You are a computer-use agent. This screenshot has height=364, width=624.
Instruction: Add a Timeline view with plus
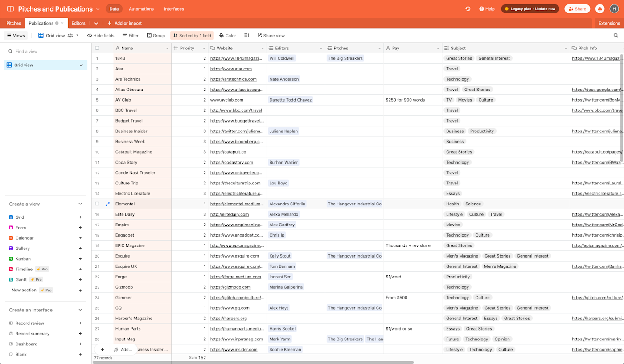pos(80,269)
